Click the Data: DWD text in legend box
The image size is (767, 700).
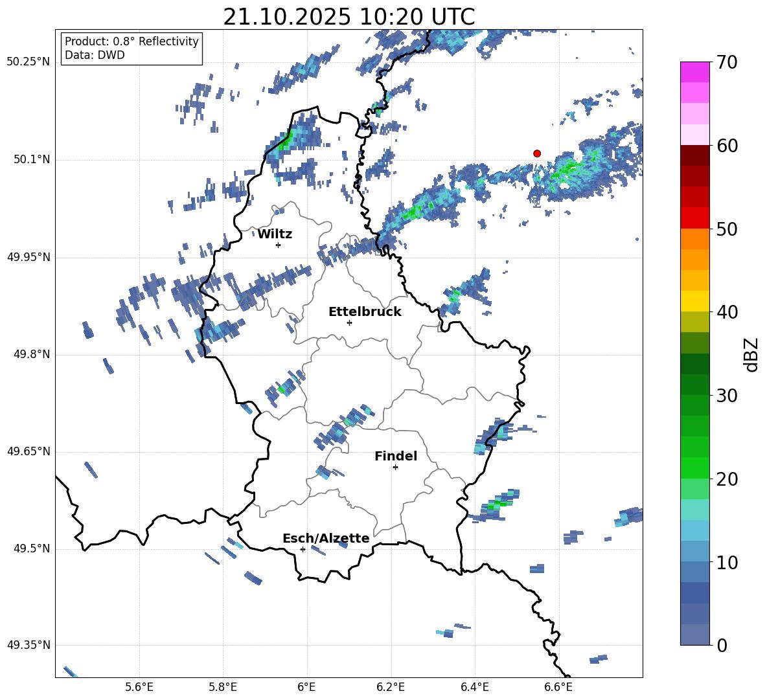point(95,56)
